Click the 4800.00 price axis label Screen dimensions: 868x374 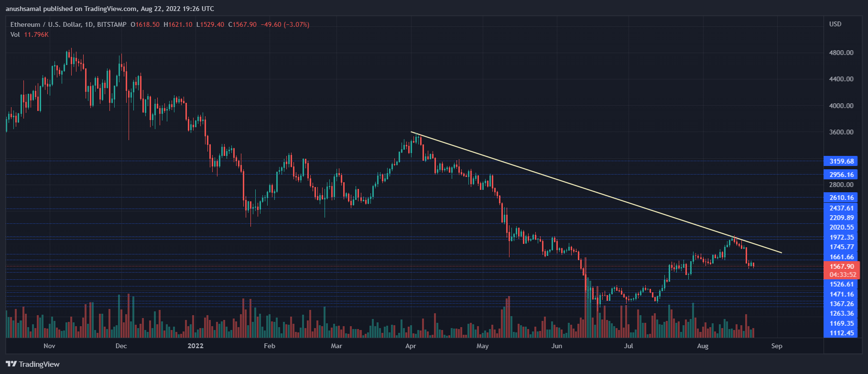pos(841,53)
